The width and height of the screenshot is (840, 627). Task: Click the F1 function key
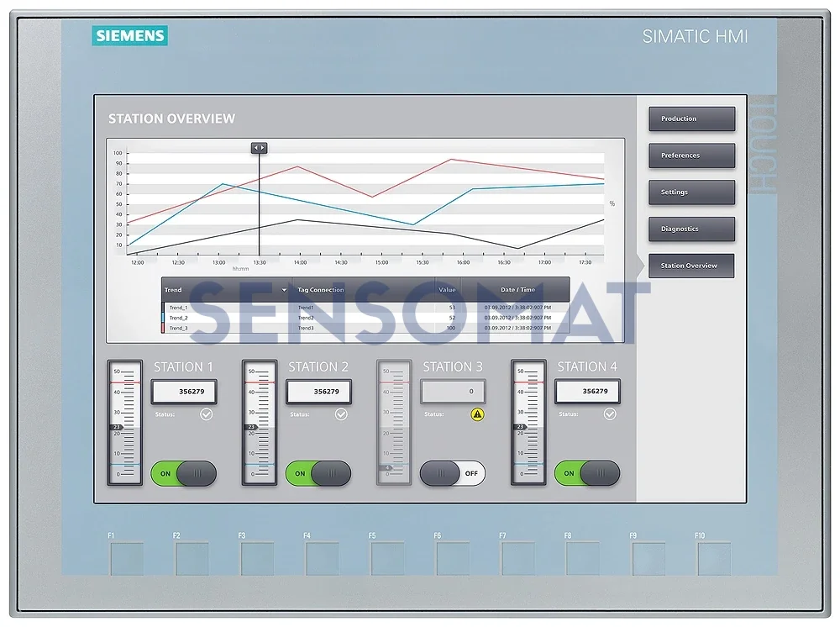tap(127, 559)
